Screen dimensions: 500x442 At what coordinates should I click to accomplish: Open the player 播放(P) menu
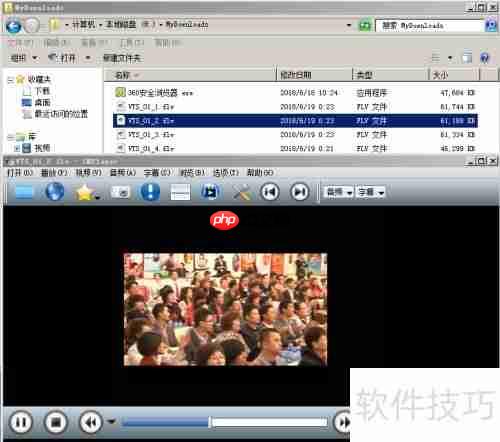click(54, 173)
